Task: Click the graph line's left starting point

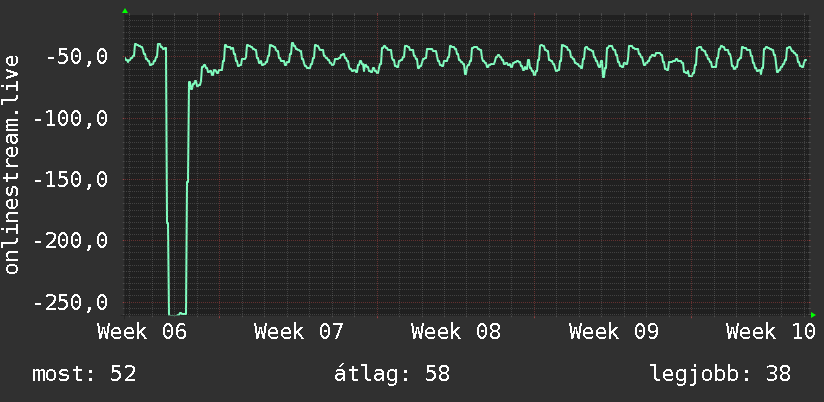Action: point(126,61)
